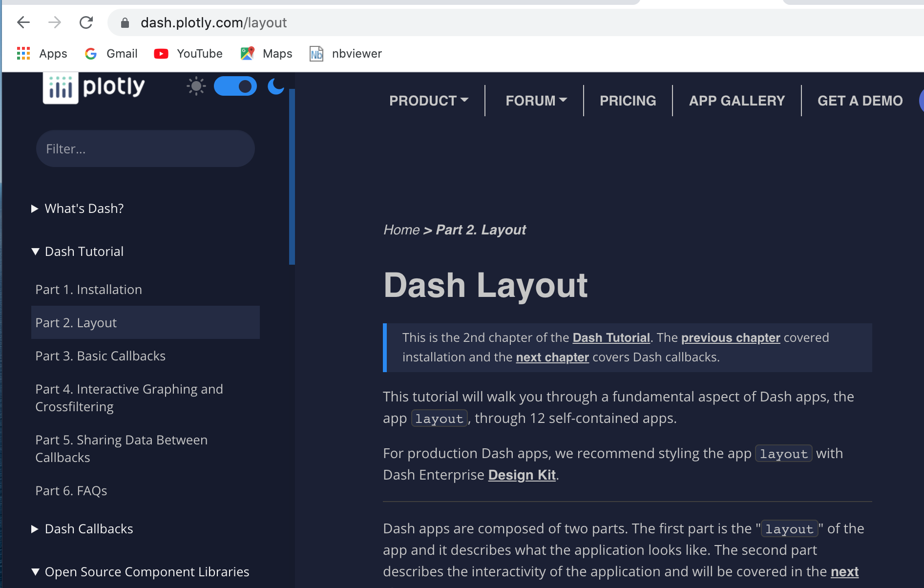Follow the next chapter link
Screen dimensions: 924x588
pyautogui.click(x=552, y=357)
